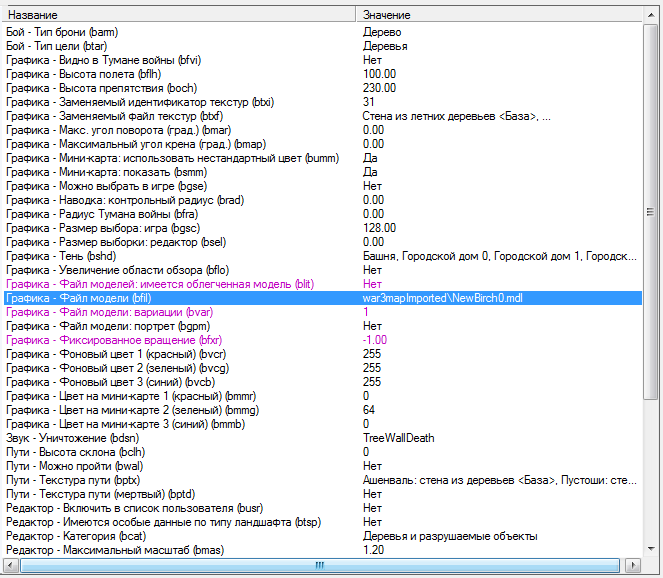This screenshot has width=663, height=578.
Task: Select row Пути - Можно пройти (bwal)
Action: 323,466
